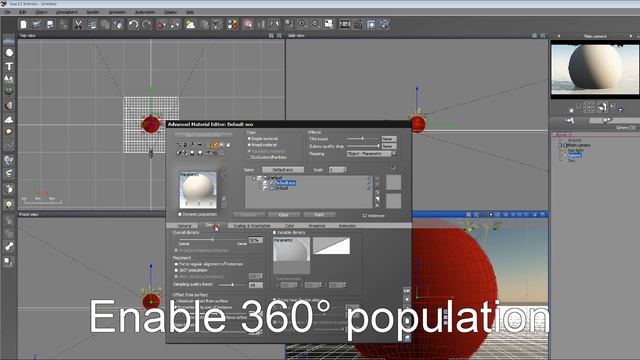The image size is (640, 360).
Task: Select the Text T tool
Action: click(x=9, y=66)
